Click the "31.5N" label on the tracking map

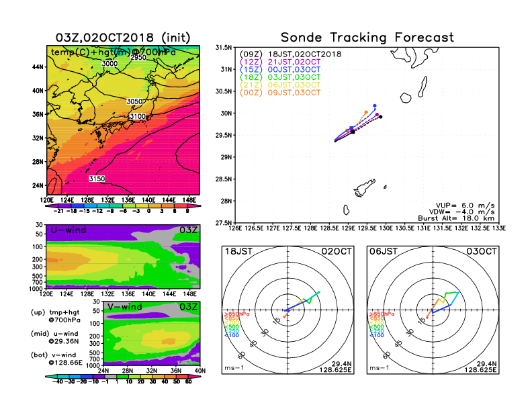(224, 48)
